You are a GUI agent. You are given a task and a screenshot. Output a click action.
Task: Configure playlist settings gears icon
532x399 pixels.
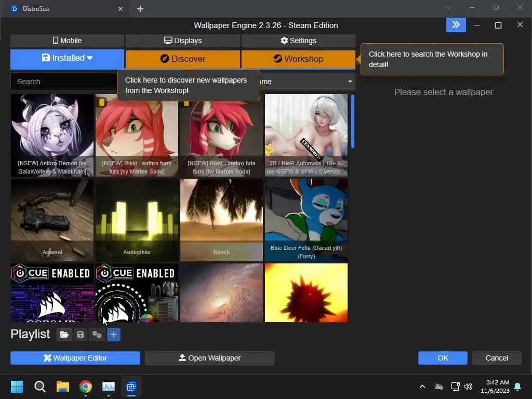pyautogui.click(x=97, y=335)
